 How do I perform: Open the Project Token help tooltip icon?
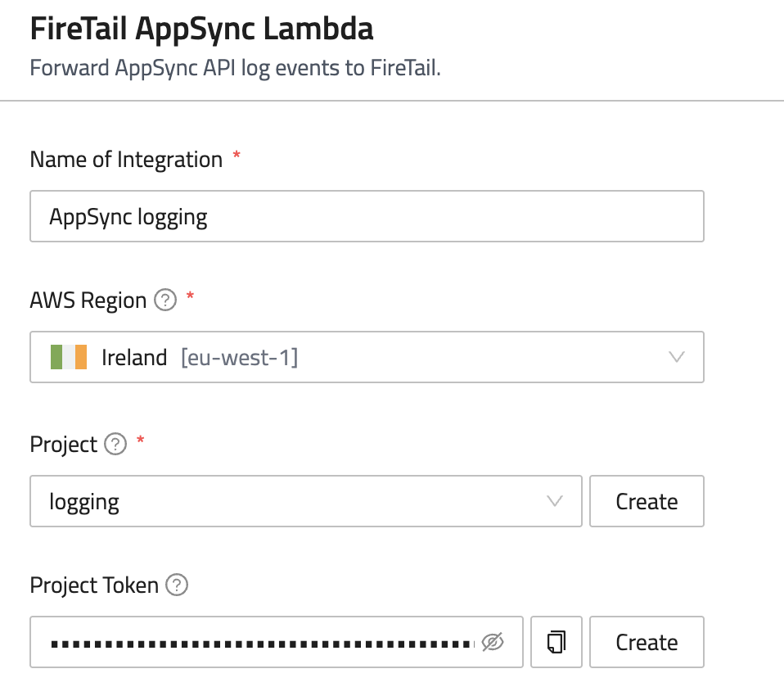pyautogui.click(x=177, y=585)
